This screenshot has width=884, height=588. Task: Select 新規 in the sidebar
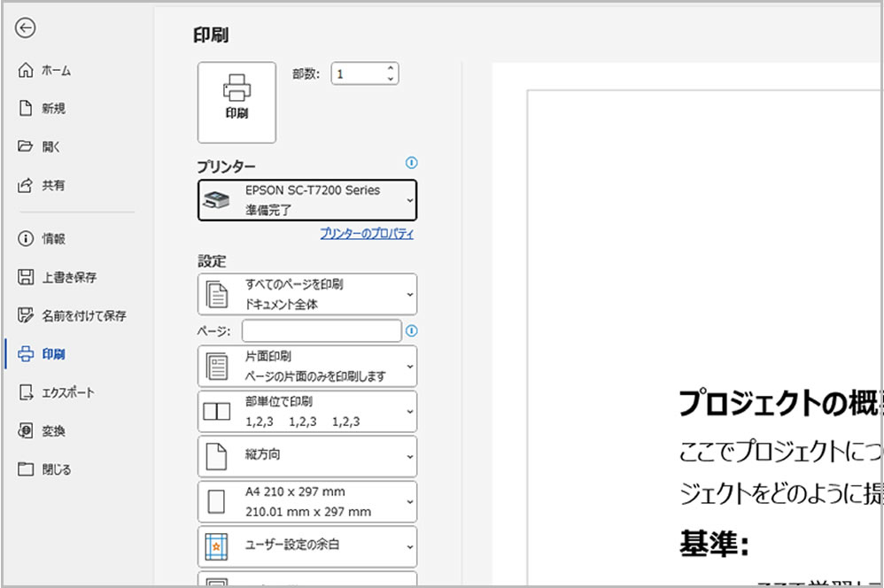click(53, 109)
